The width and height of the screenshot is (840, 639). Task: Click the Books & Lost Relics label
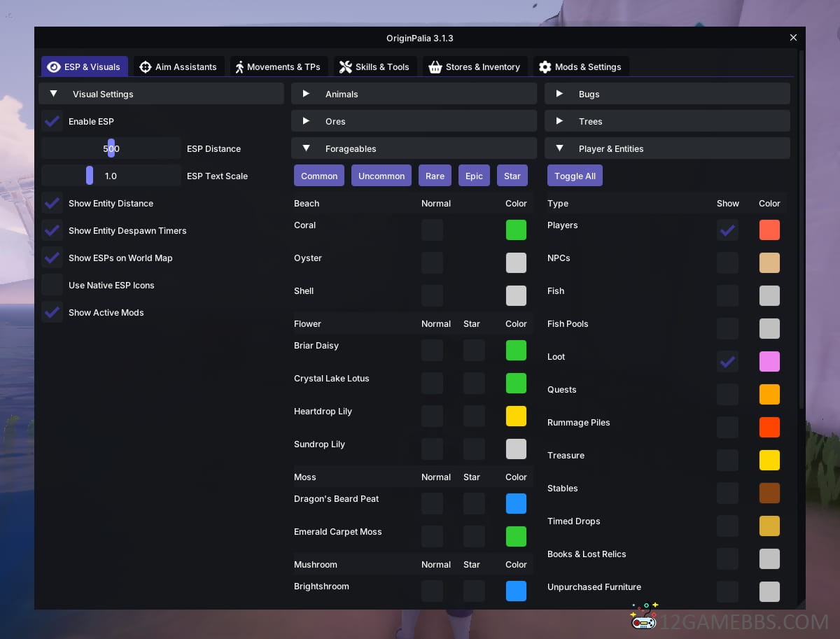[587, 554]
